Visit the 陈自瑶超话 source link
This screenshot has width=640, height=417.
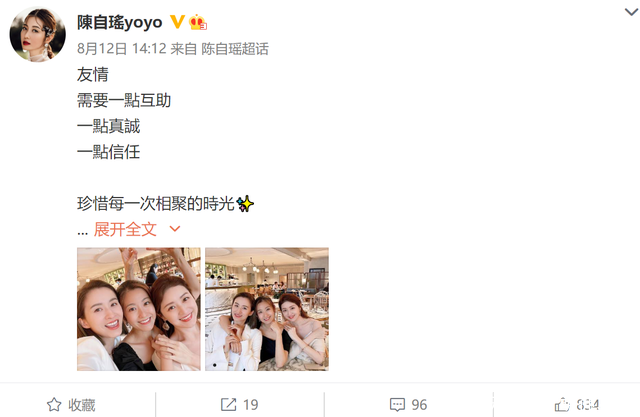point(235,49)
